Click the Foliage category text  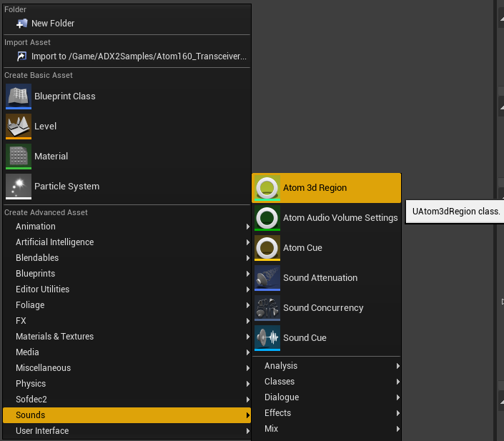click(x=30, y=305)
